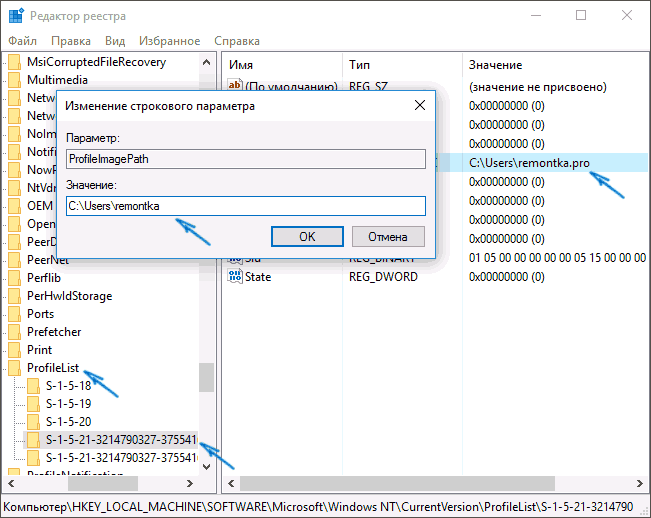Image resolution: width=651 pixels, height=518 pixels.
Task: Click the highlighted S-1-5-21 key folder icon
Action: pyautogui.click(x=33, y=440)
